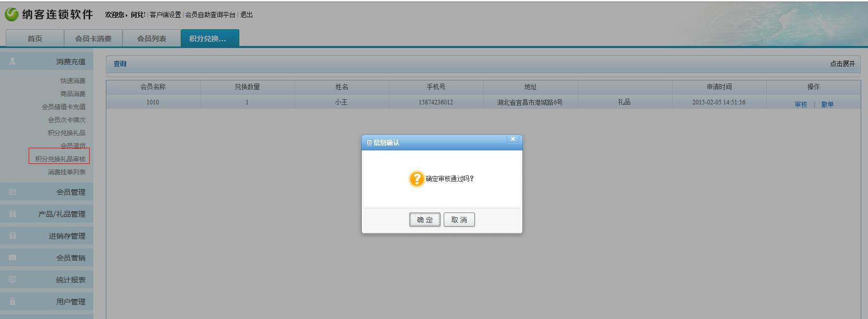Click the person icon beside 消费充值
Viewport: 868px width, 319px height.
point(13,62)
